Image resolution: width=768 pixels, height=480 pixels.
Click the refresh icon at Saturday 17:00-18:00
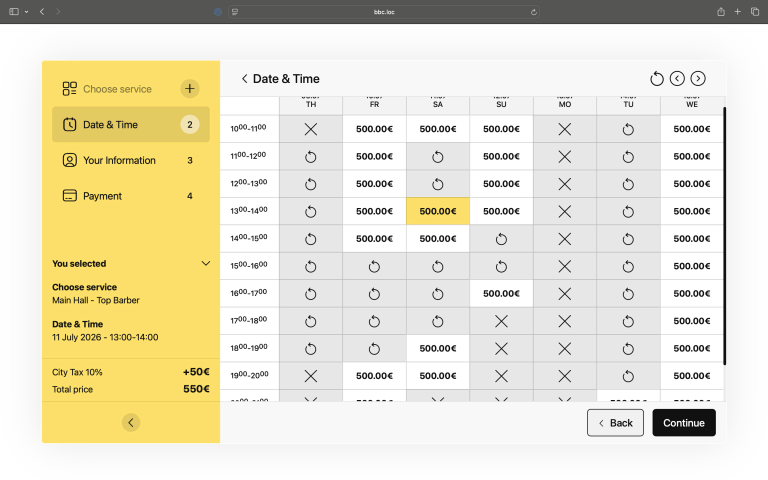coord(437,321)
